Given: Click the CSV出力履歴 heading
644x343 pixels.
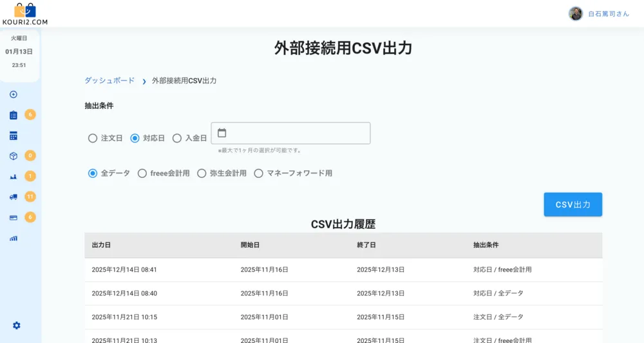Looking at the screenshot, I should [343, 224].
